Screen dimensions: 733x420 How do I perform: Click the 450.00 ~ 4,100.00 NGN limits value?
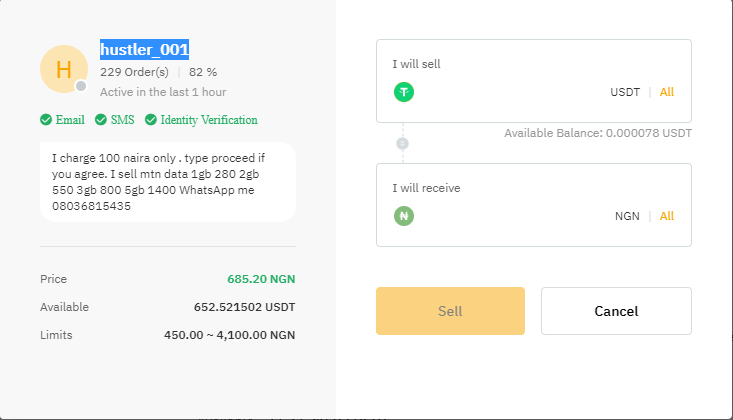(230, 335)
